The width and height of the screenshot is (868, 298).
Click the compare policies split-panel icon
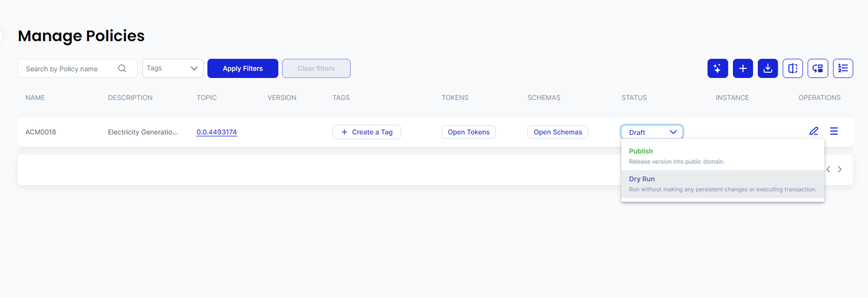pyautogui.click(x=792, y=68)
